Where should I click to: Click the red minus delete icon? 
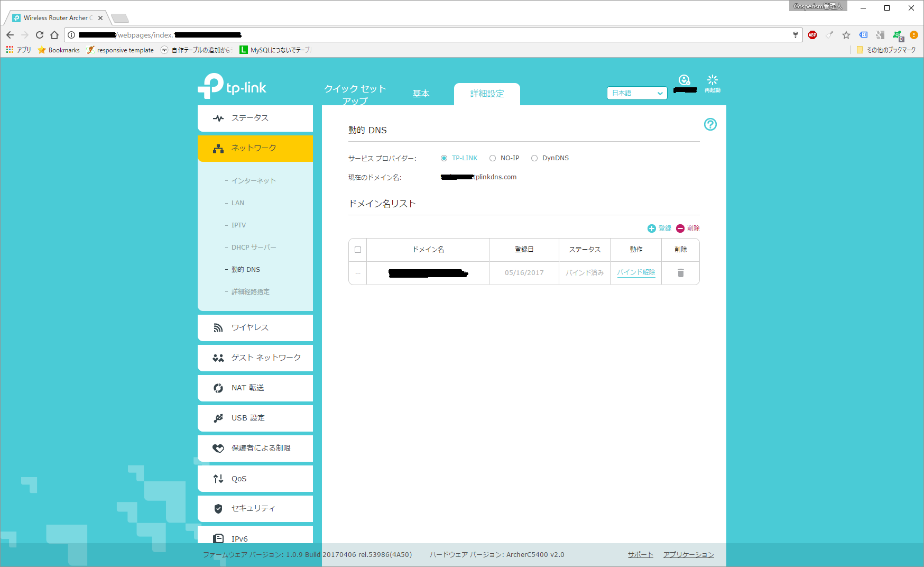coord(680,228)
